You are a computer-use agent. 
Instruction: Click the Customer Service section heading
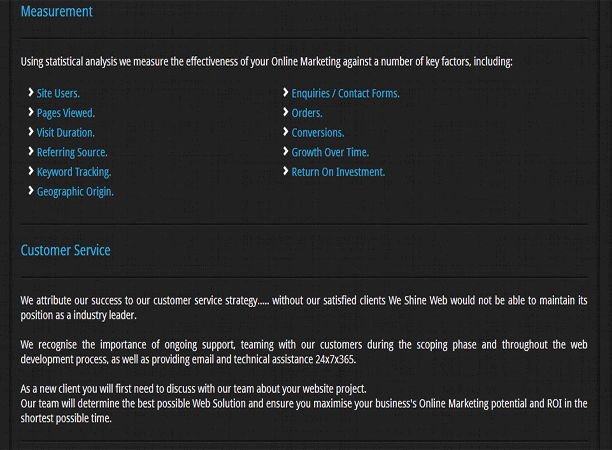coord(66,250)
